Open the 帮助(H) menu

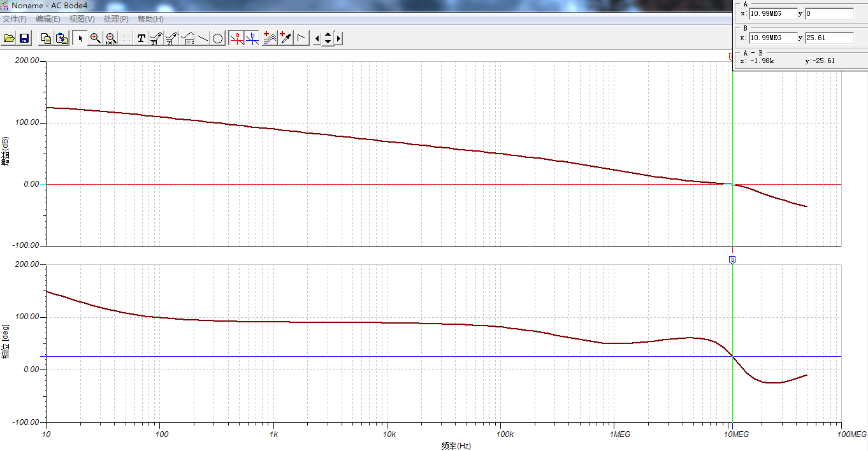[x=150, y=19]
